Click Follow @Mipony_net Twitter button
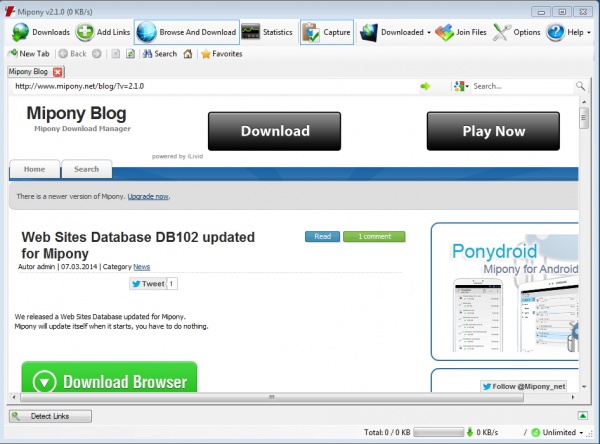 click(x=524, y=386)
